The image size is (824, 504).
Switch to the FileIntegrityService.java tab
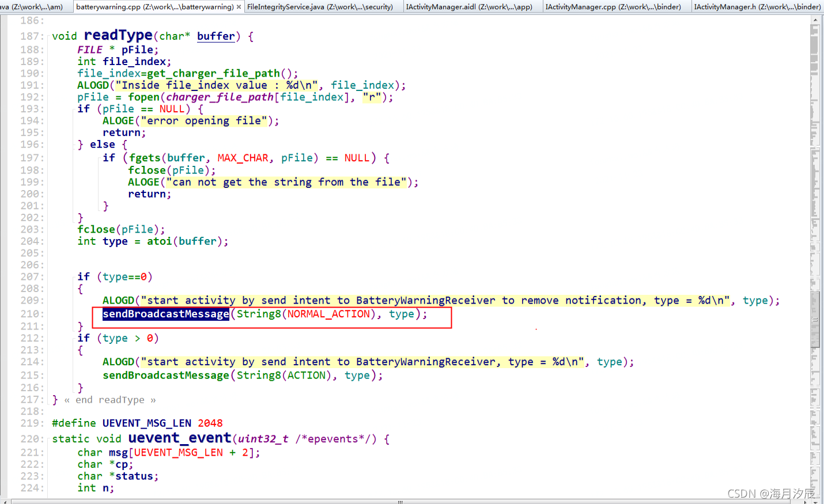(x=322, y=7)
